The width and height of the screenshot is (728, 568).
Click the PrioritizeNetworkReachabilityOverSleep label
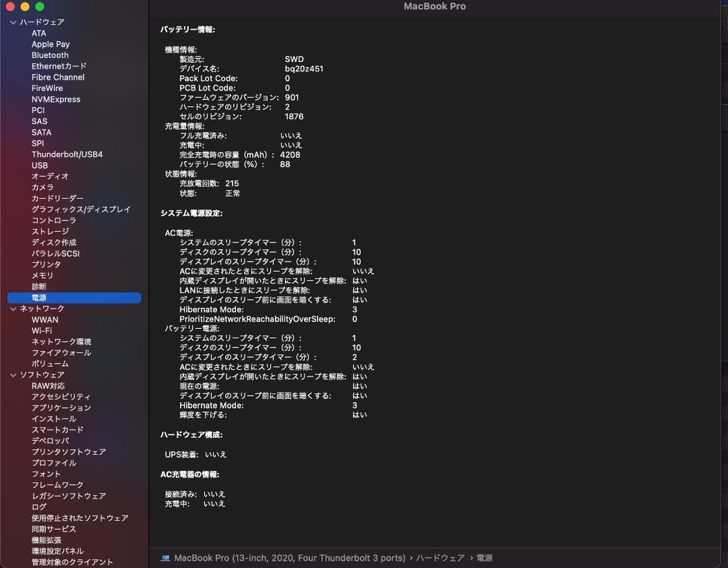pos(257,319)
